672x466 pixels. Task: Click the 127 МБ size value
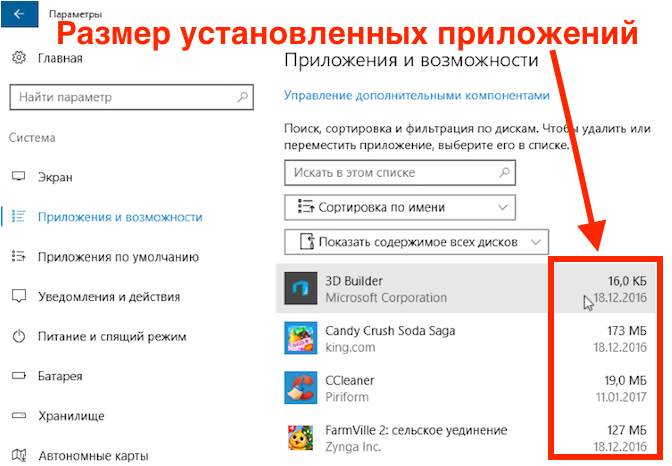coord(627,430)
